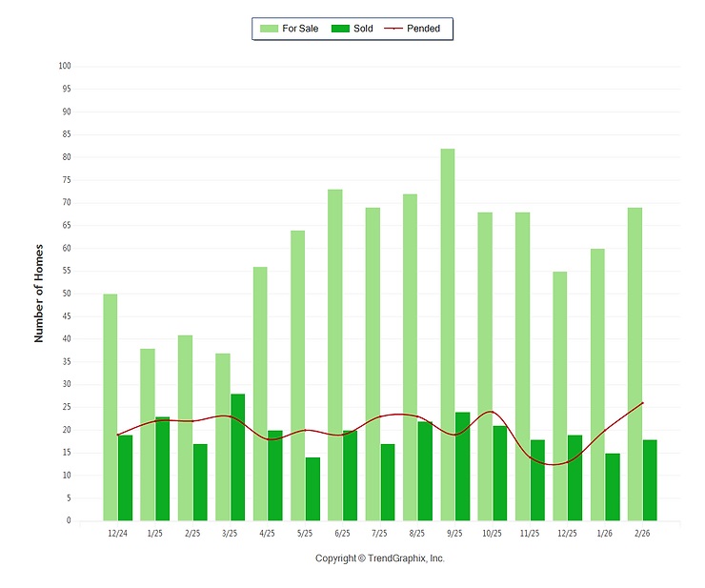This screenshot has height=588, width=705.
Task: Click the 3/25 axis label
Action: [x=230, y=533]
